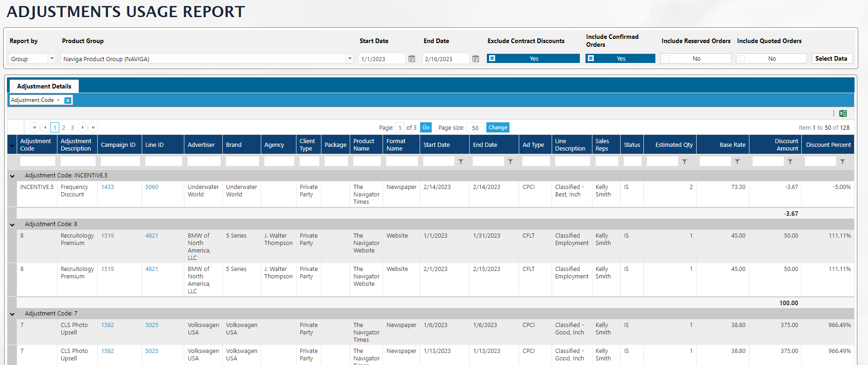The height and width of the screenshot is (365, 868).
Task: Enable Include Reserved Orders toggle
Action: 695,58
